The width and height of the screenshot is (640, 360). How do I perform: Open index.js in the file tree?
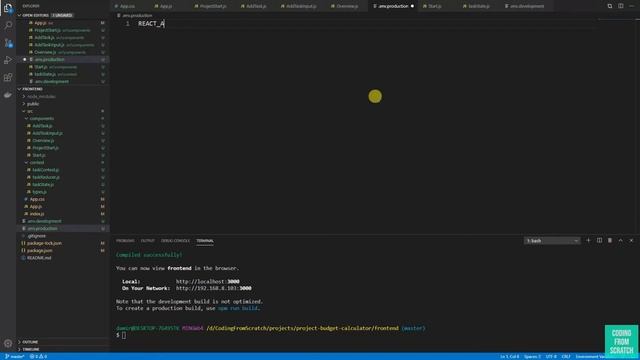[37, 214]
